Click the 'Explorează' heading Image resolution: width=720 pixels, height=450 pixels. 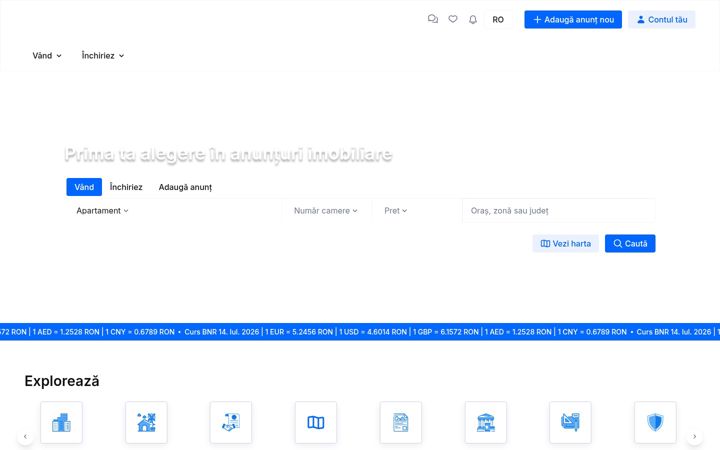[x=62, y=381]
